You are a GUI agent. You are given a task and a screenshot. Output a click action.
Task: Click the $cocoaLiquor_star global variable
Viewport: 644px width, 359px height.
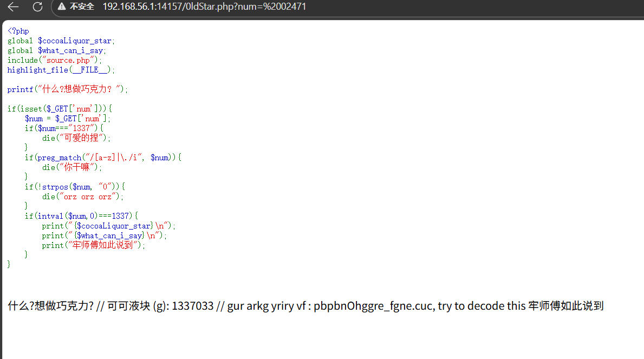point(75,40)
